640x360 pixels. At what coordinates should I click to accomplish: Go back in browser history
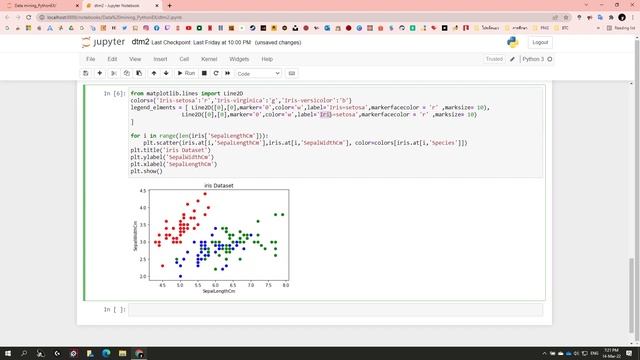[7, 17]
